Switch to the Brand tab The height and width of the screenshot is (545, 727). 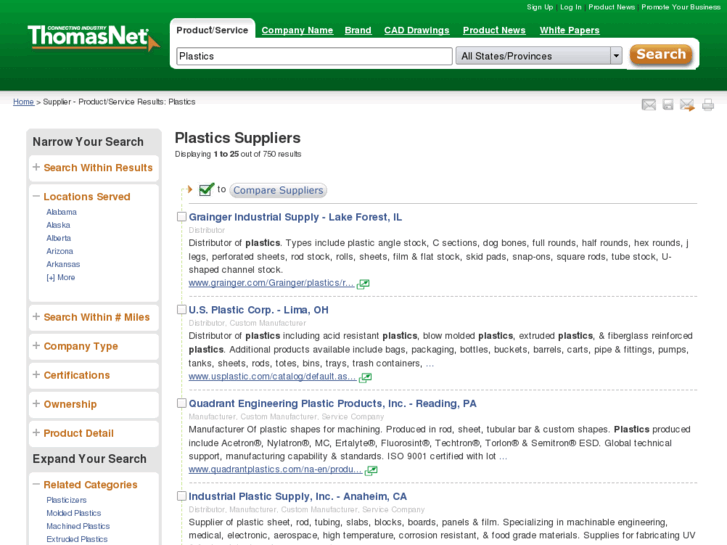point(358,30)
